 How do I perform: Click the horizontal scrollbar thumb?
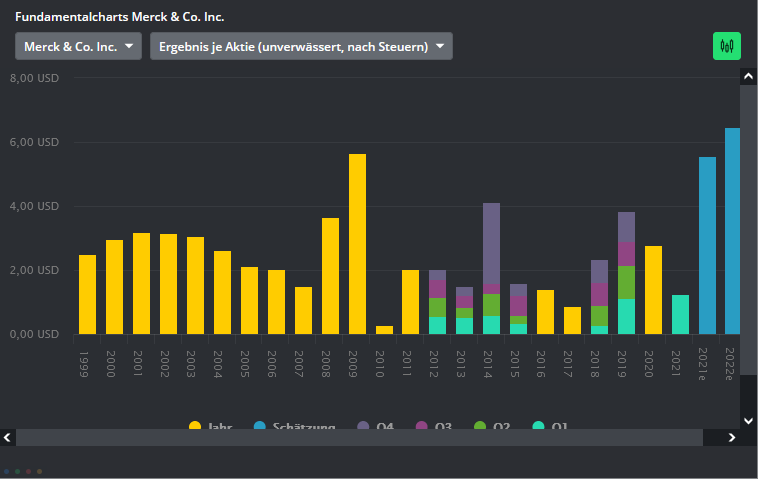359,438
